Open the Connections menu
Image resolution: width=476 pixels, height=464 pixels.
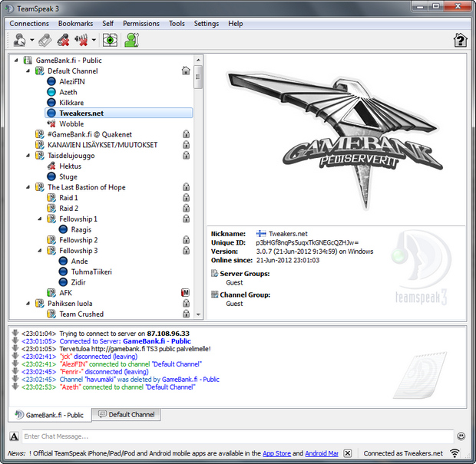coord(29,23)
